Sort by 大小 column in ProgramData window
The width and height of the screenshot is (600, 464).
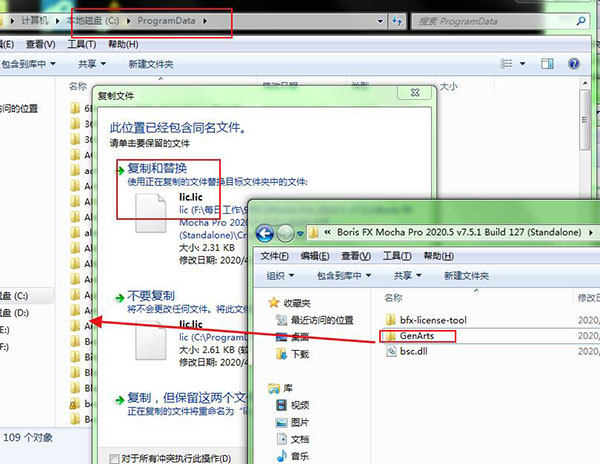(x=448, y=86)
